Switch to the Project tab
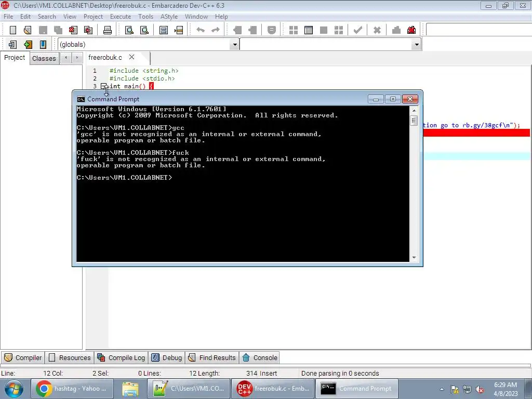The height and width of the screenshot is (399, 532). [15, 58]
